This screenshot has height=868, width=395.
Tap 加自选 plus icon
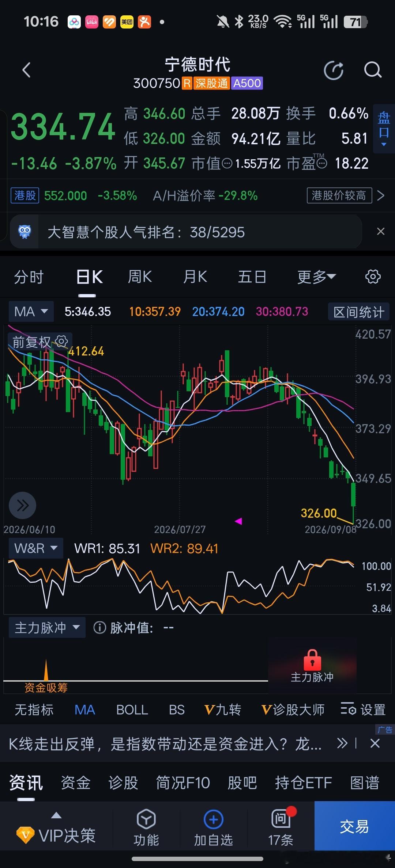click(x=214, y=819)
